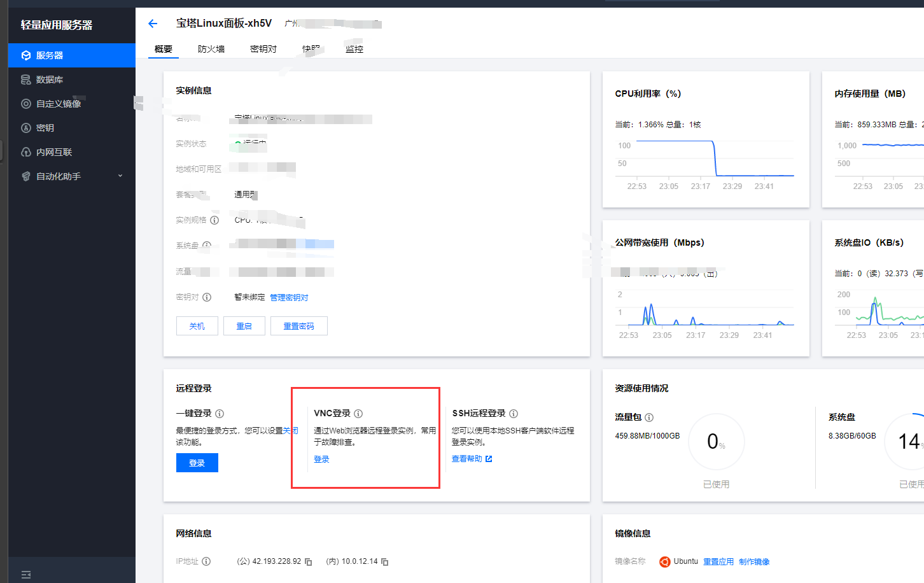This screenshot has width=924, height=583.
Task: Click the 重置密码 button
Action: (x=299, y=326)
